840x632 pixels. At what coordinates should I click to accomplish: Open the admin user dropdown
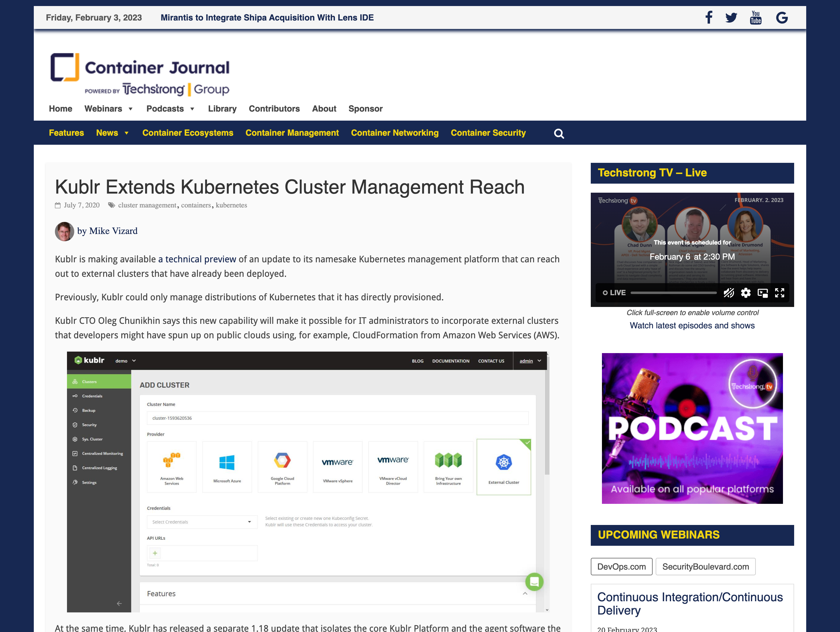530,361
